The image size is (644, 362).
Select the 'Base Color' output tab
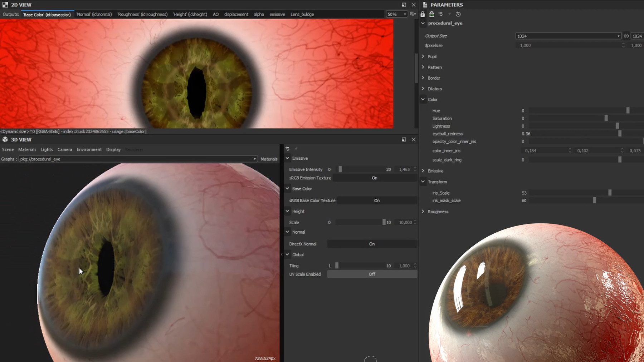pos(47,15)
